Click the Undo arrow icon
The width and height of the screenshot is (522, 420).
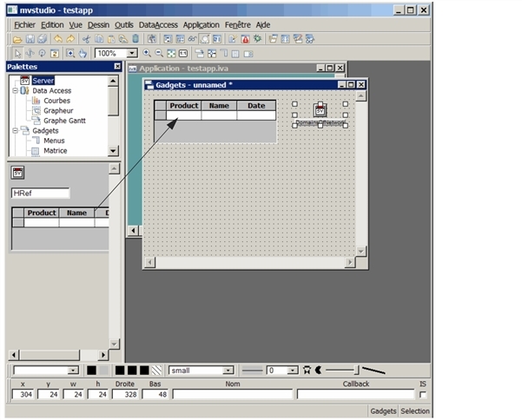tap(58, 39)
